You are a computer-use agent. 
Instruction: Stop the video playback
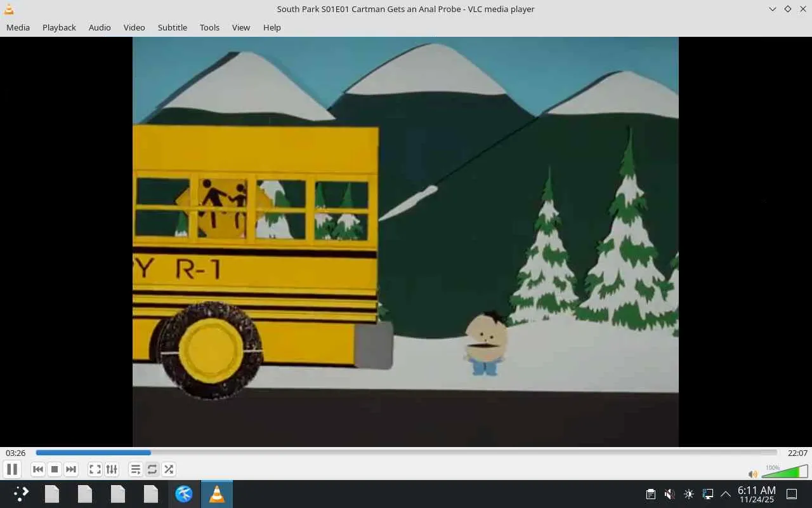click(55, 469)
